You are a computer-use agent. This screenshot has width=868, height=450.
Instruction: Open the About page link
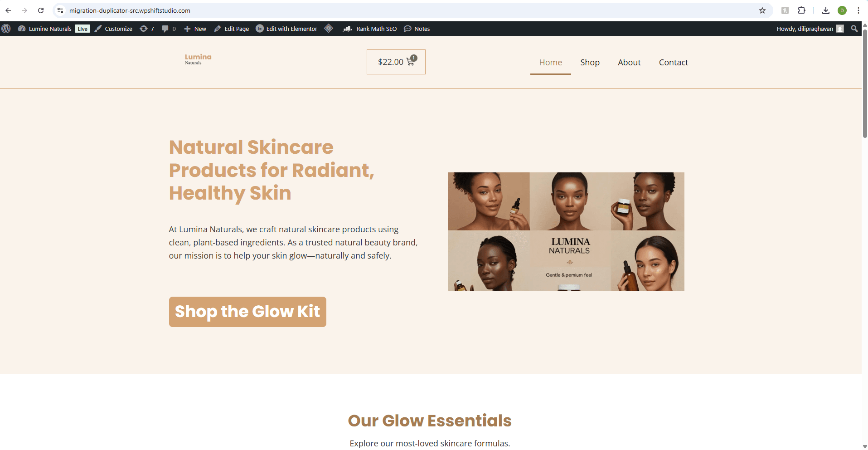pos(629,63)
